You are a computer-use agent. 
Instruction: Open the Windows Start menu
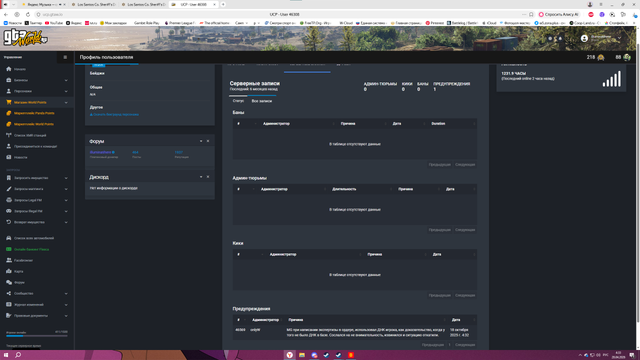(6, 355)
